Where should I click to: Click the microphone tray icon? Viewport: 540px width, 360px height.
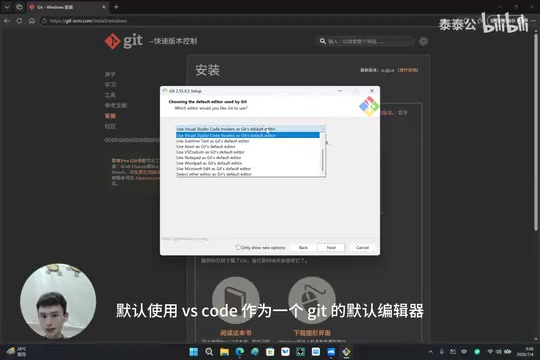coord(442,352)
